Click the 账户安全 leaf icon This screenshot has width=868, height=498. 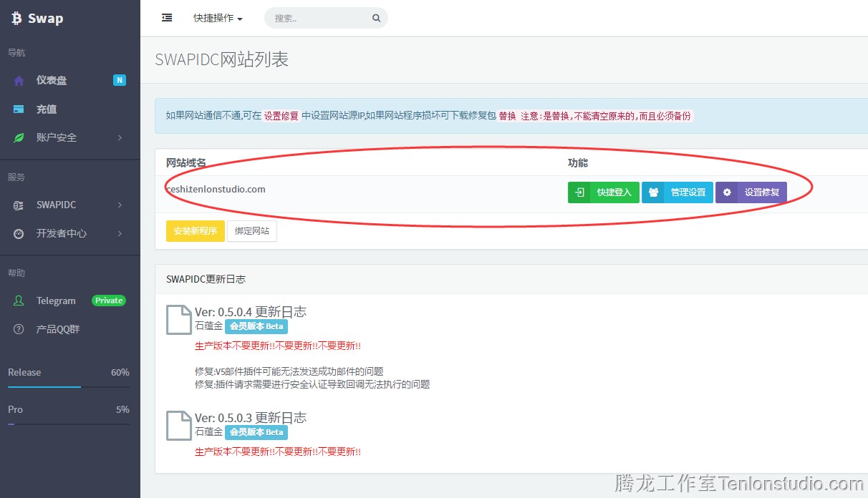[19, 138]
